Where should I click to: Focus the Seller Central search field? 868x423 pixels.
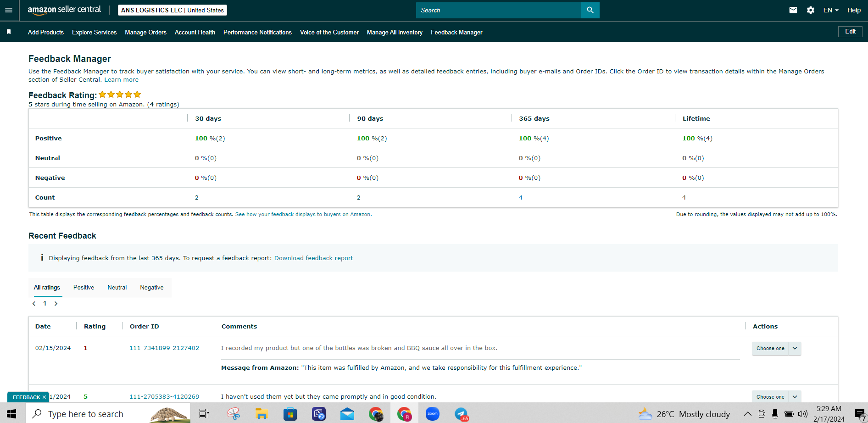click(499, 10)
